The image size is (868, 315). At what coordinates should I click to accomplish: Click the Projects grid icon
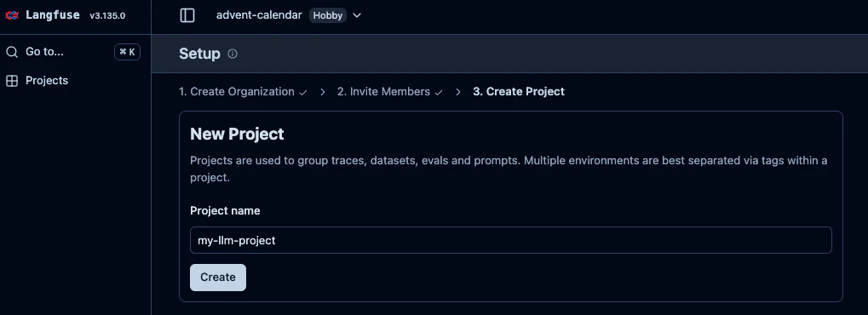coord(12,81)
